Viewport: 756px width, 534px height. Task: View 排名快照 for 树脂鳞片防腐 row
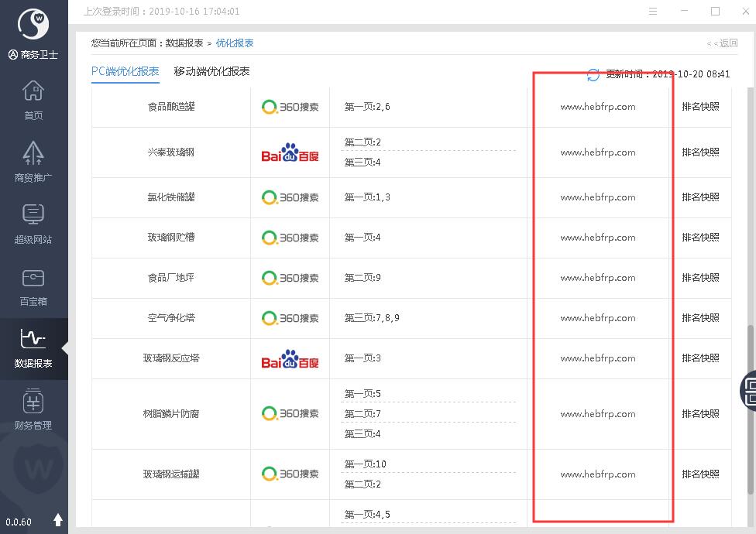(x=700, y=414)
